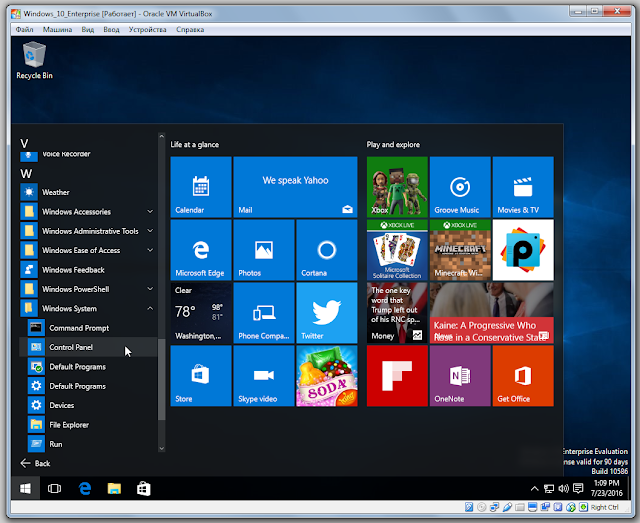Click the taskbar network icon
This screenshot has height=523, width=640.
point(549,489)
